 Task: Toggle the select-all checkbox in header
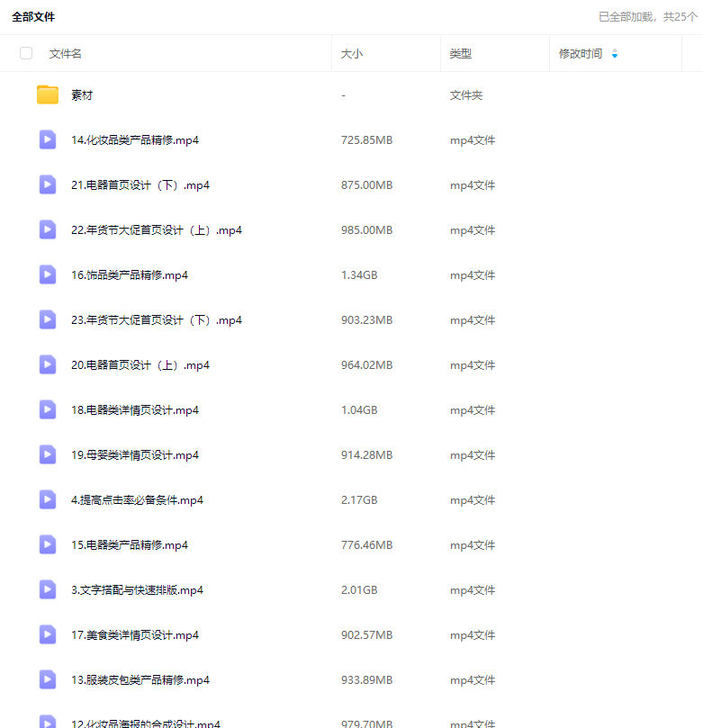(x=26, y=53)
